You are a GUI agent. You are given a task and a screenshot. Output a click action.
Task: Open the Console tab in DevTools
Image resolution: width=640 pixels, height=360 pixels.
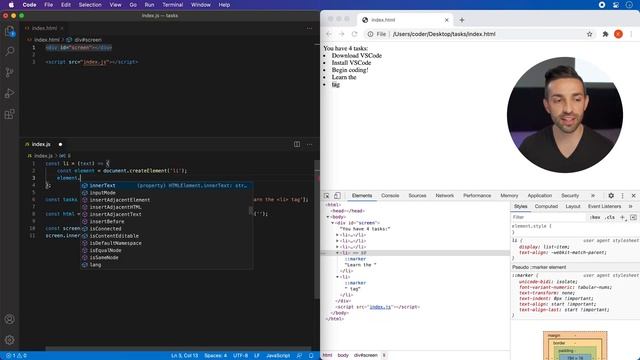click(x=390, y=196)
